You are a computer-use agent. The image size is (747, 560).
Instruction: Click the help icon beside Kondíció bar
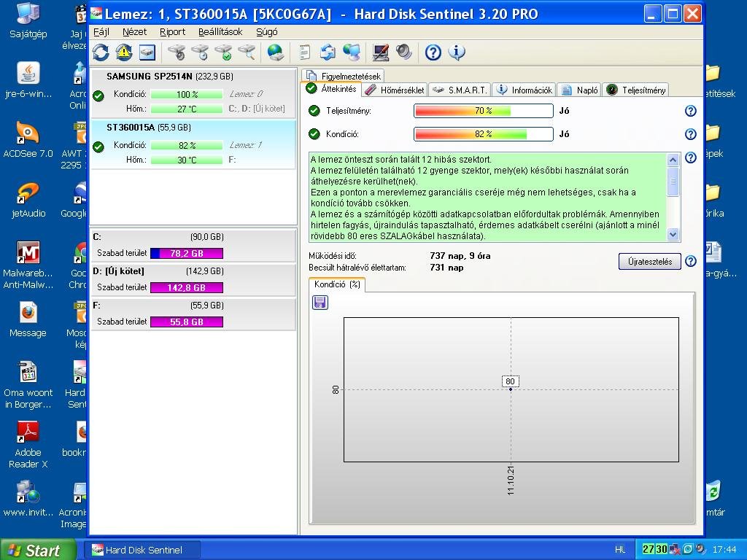(x=690, y=134)
